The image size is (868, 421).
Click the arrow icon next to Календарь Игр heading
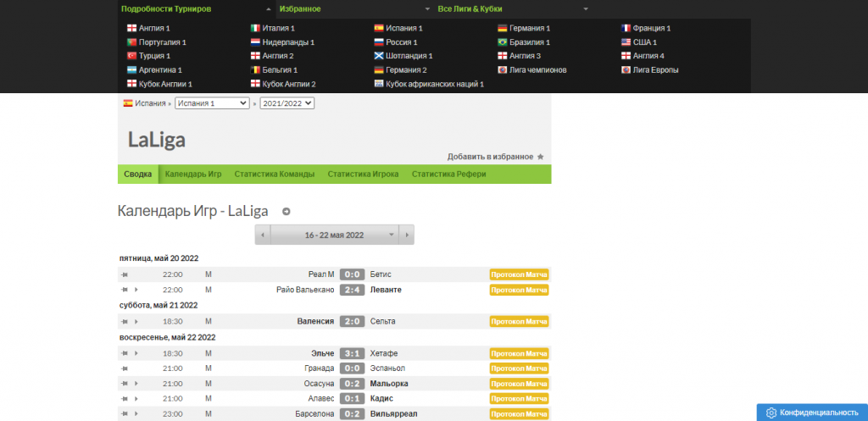point(286,212)
